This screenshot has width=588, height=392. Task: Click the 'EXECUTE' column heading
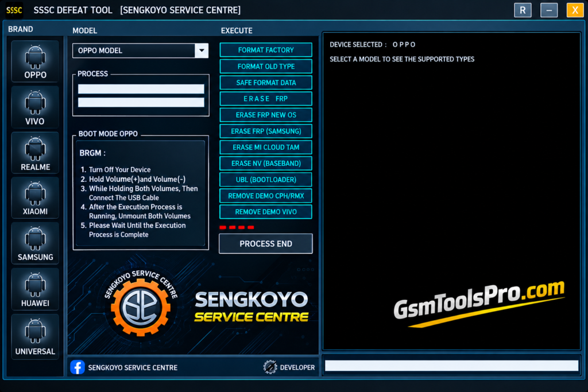point(237,31)
